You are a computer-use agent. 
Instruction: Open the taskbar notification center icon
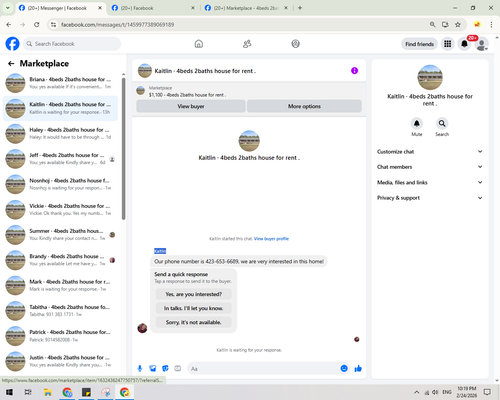tap(487, 392)
